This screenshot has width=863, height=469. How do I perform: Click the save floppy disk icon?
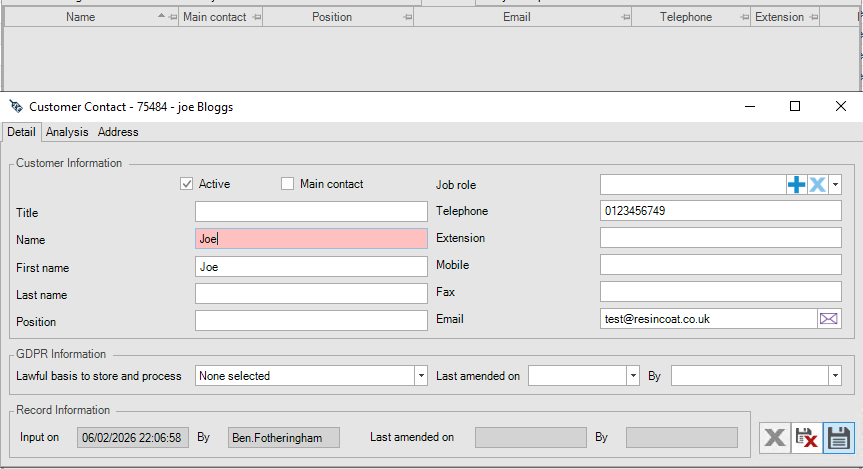coord(840,437)
